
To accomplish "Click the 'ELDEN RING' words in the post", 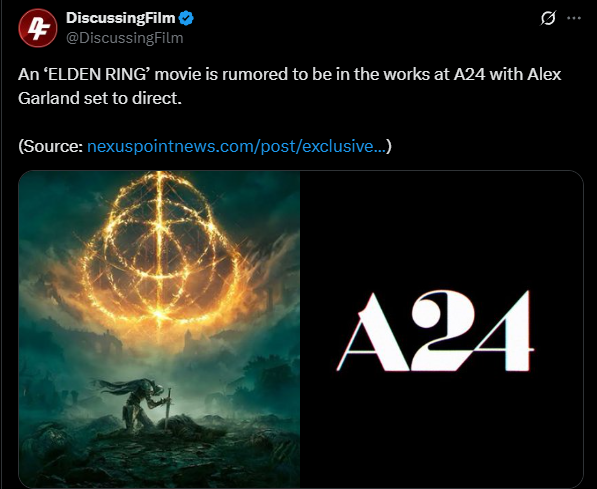I will [98, 74].
